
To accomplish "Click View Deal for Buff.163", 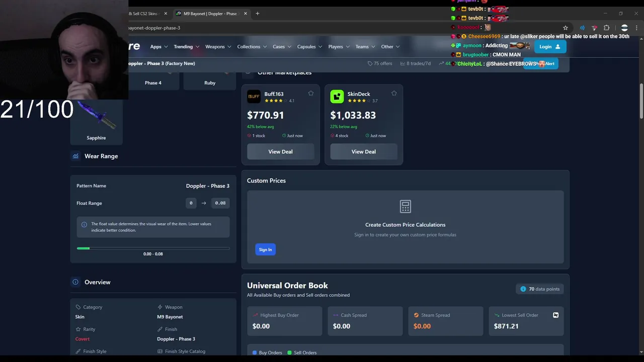I will click(280, 151).
